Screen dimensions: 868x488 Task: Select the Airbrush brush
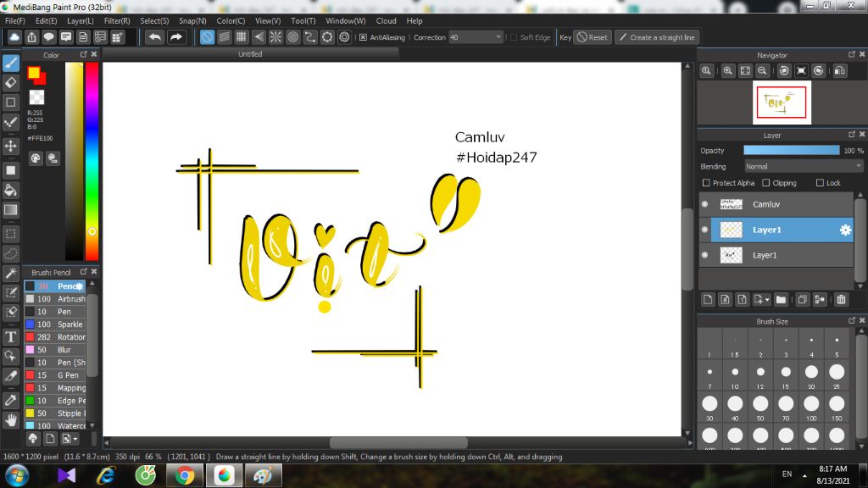55,299
